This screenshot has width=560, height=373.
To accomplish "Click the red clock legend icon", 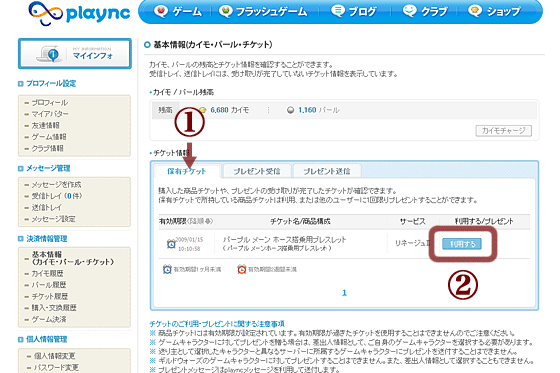I will click(x=242, y=269).
